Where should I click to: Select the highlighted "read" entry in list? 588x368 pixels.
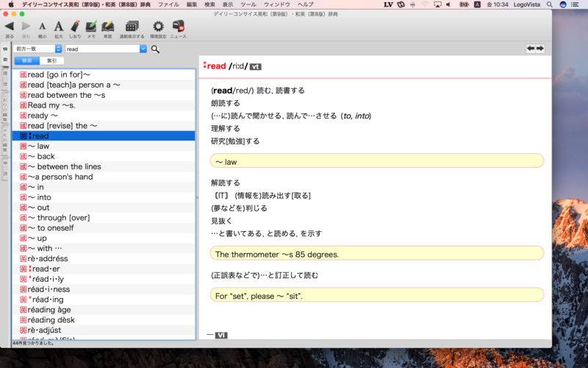pos(104,135)
